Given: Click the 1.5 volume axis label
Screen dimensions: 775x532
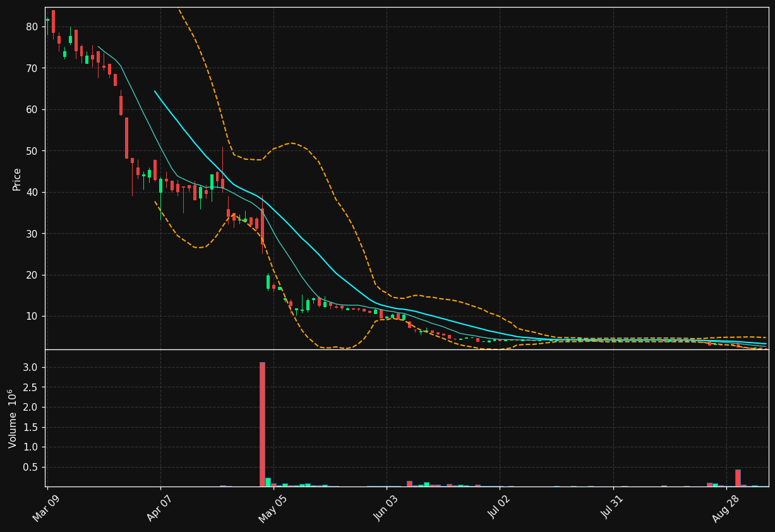Looking at the screenshot, I should (x=32, y=428).
